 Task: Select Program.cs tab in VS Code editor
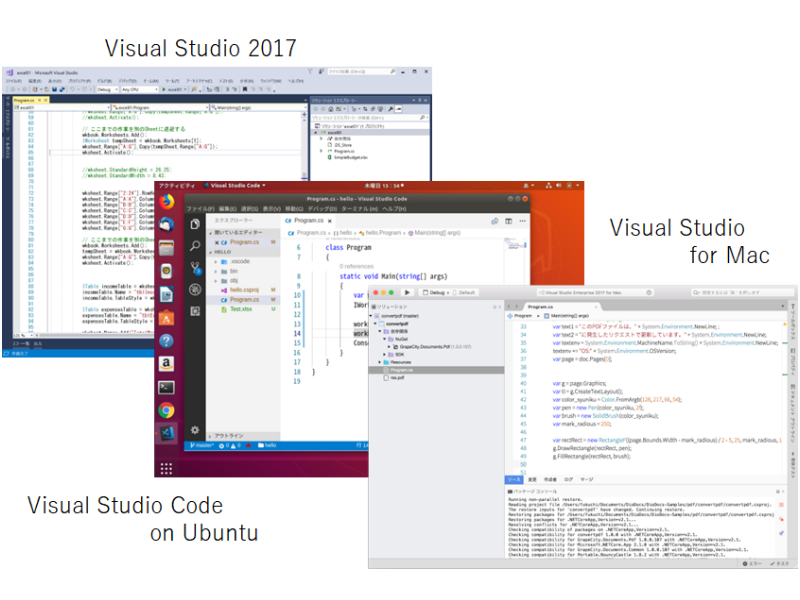(x=308, y=220)
